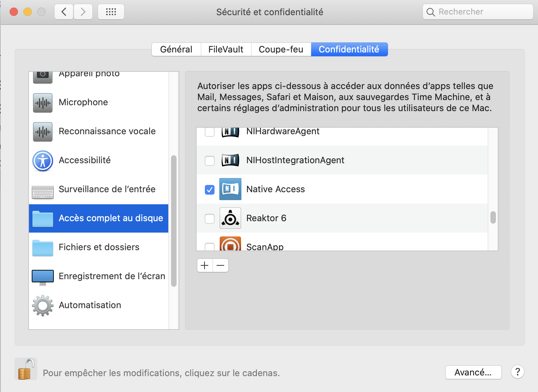
Task: Click the Reconnaissance vocale waveform icon
Action: [43, 131]
